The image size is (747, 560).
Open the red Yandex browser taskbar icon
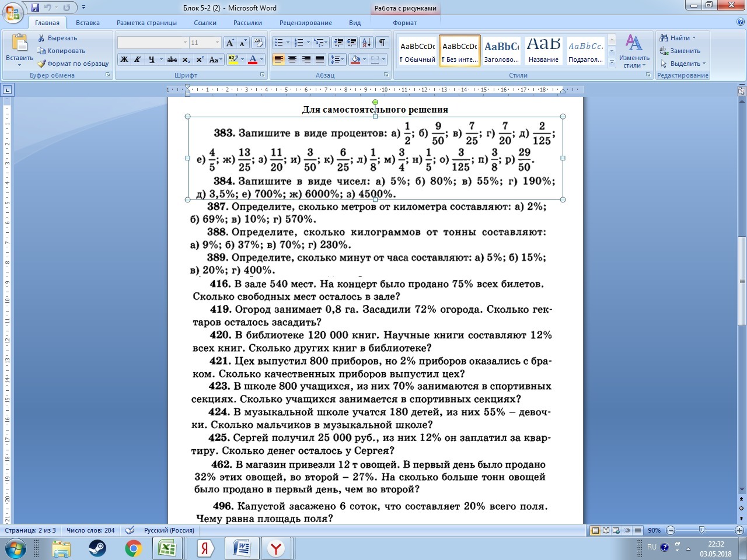[x=275, y=548]
